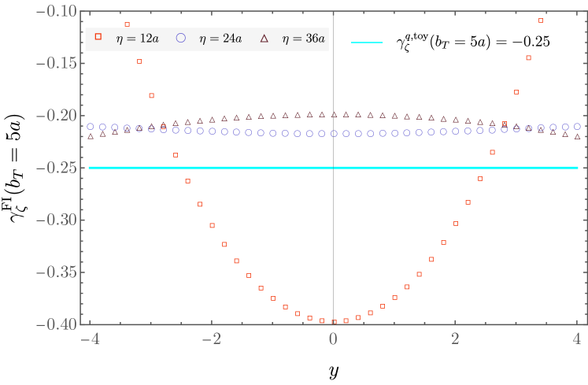Click the y-axis tick label −0.35
Image resolution: width=588 pixels, height=385 pixels.
click(57, 272)
